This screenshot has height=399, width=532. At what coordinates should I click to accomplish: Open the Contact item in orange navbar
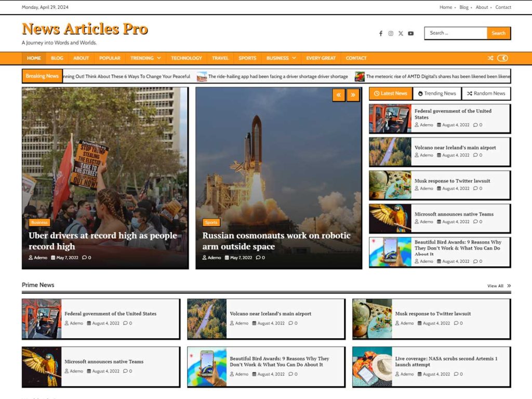click(356, 58)
